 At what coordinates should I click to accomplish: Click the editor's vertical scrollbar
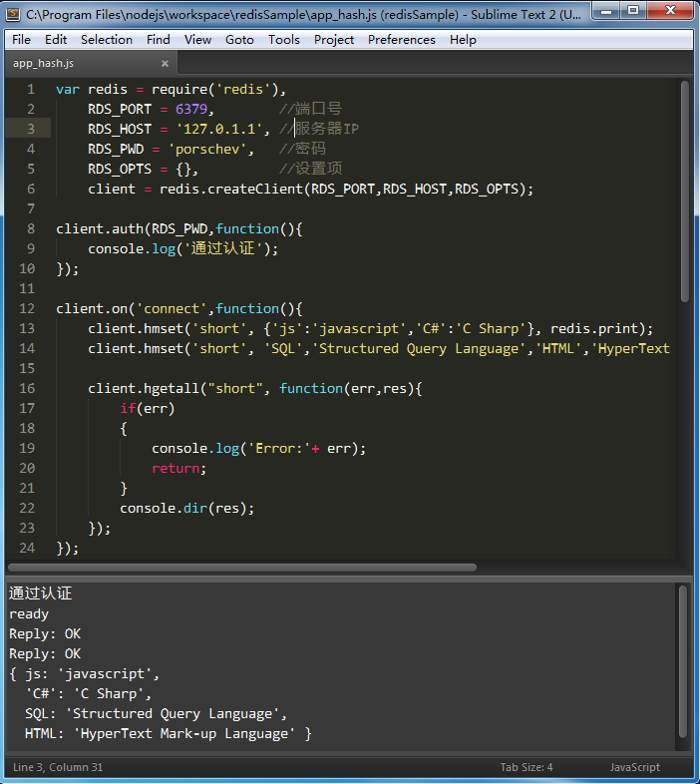coord(684,190)
